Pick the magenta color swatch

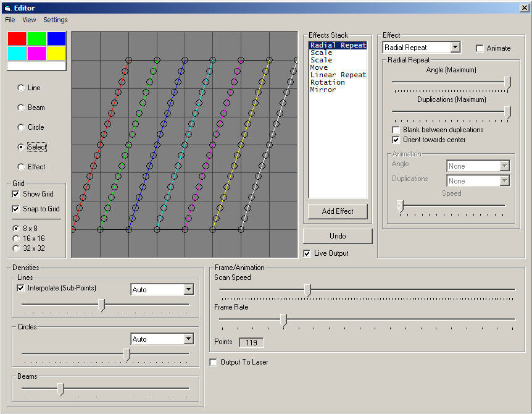coord(37,53)
